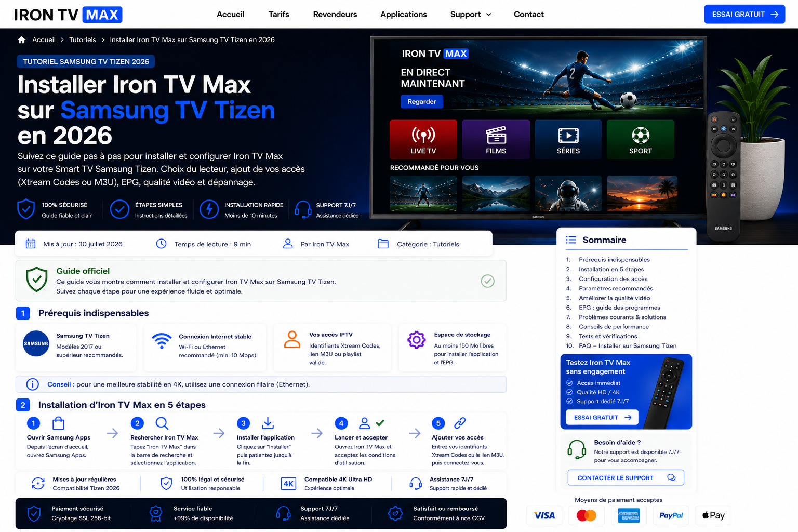Click ESSAI GRATUIT in the sidebar promo
The width and height of the screenshot is (798, 532).
pyautogui.click(x=602, y=417)
